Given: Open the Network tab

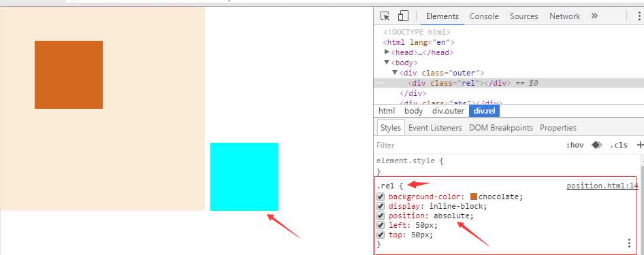Looking at the screenshot, I should click(565, 16).
